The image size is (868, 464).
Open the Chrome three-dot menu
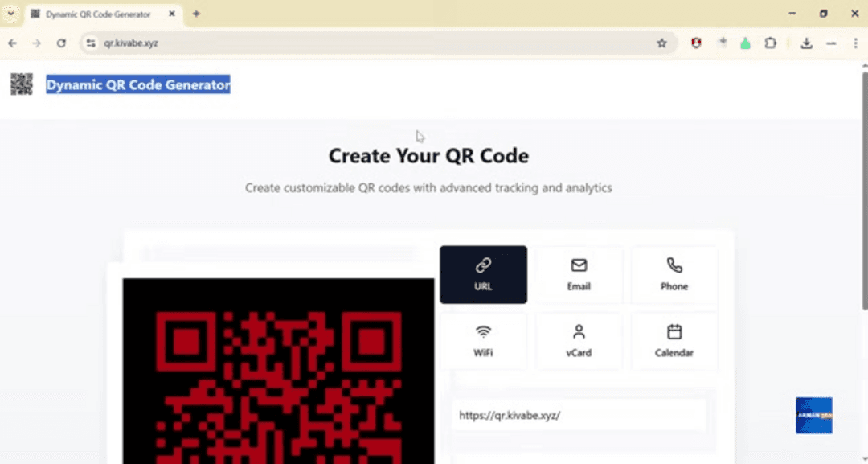pyautogui.click(x=854, y=43)
